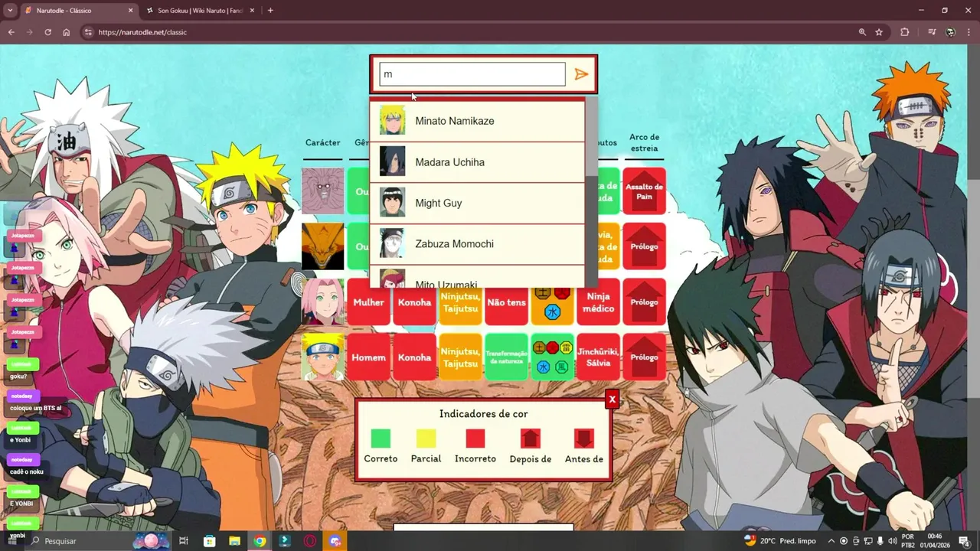
Task: Click the Kurama fox guess thumbnail
Action: (323, 246)
